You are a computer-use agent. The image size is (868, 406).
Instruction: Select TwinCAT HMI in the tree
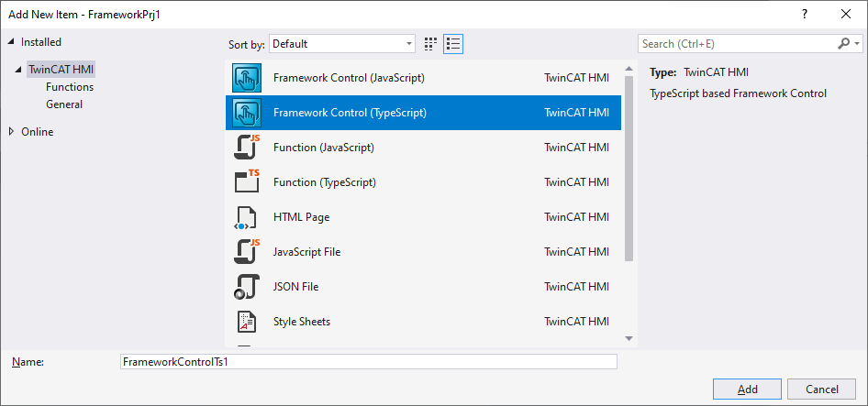pos(61,70)
